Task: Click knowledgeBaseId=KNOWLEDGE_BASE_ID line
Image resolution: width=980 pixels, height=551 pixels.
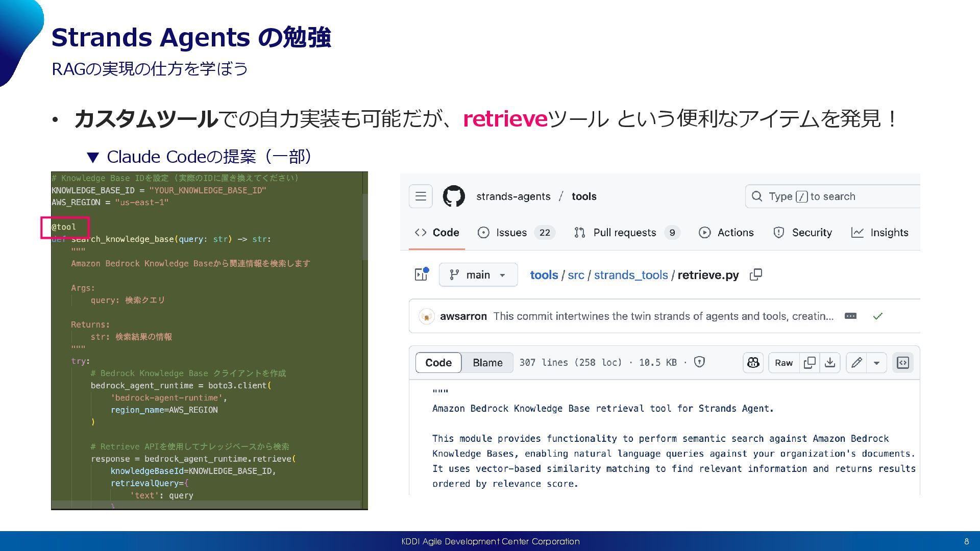Action: tap(193, 471)
